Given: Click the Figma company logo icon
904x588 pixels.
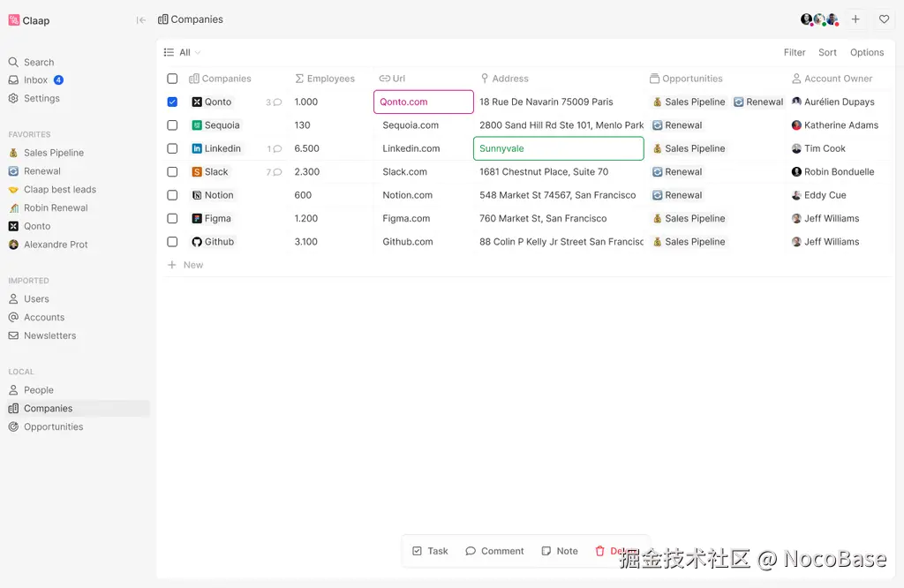Looking at the screenshot, I should pyautogui.click(x=197, y=218).
